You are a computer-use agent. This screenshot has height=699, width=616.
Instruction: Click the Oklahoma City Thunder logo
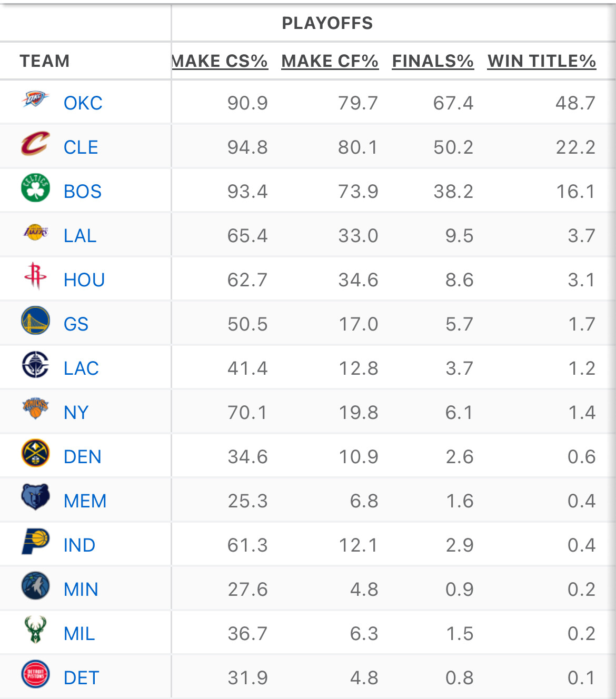click(35, 99)
